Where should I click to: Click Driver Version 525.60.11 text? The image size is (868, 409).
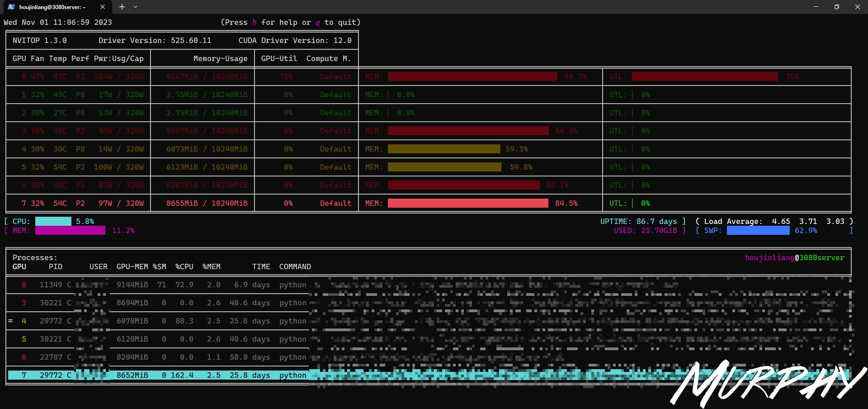[x=155, y=40]
